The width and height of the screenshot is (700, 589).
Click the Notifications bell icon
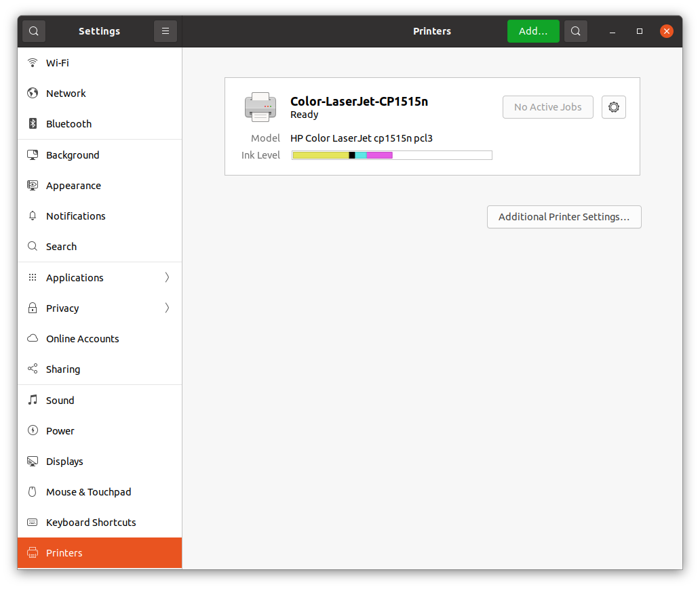33,216
